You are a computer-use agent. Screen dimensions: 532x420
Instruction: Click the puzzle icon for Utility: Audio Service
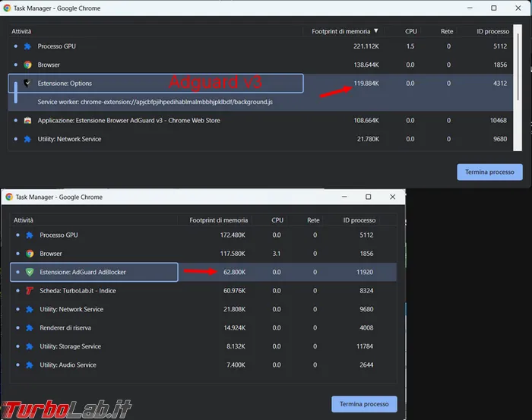(30, 365)
